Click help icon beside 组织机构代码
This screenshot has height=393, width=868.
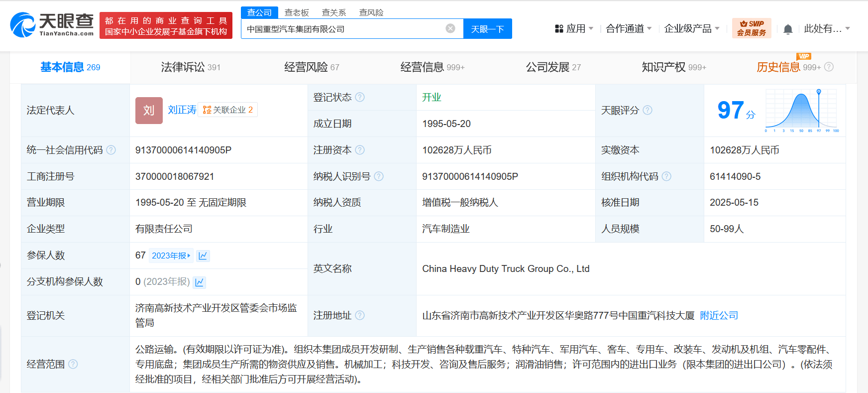tap(666, 176)
